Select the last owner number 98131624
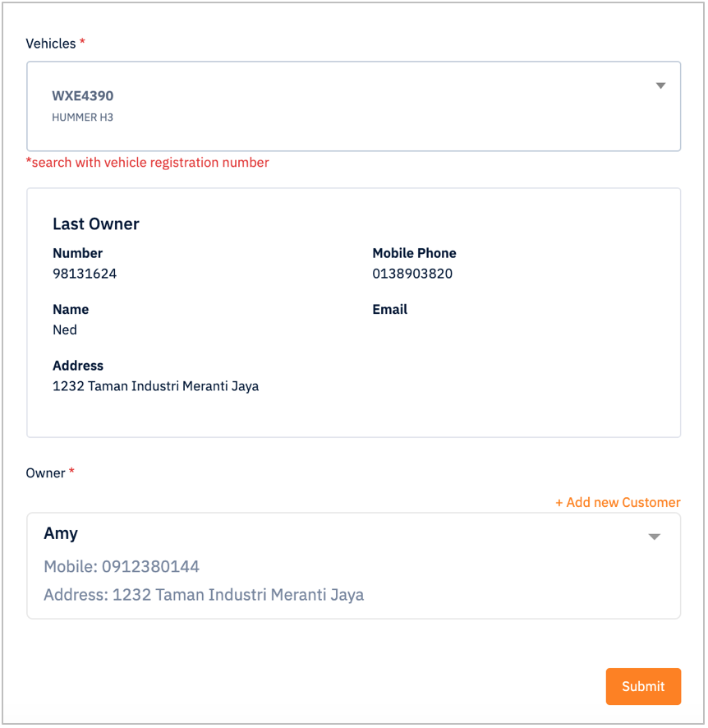The height and width of the screenshot is (728, 708). coord(85,274)
